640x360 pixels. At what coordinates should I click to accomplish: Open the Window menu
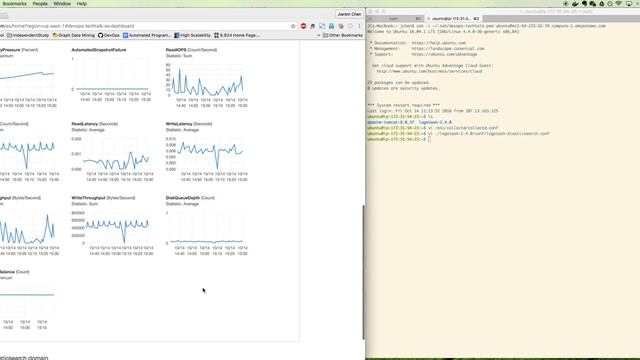pyautogui.click(x=62, y=4)
